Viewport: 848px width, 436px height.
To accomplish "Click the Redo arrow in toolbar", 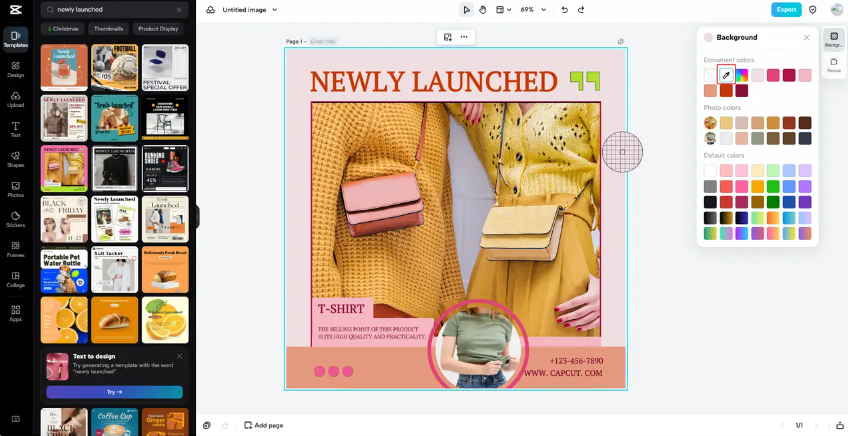I will pyautogui.click(x=581, y=10).
